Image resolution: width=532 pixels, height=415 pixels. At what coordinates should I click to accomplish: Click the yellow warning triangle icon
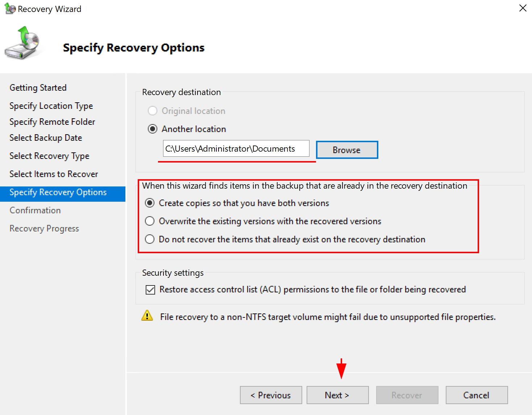(x=147, y=316)
